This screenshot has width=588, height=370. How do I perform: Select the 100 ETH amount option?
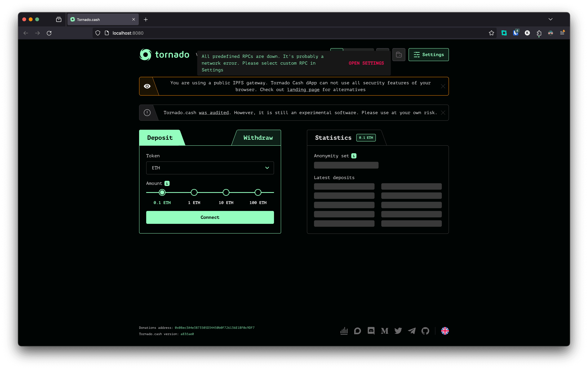pos(258,193)
